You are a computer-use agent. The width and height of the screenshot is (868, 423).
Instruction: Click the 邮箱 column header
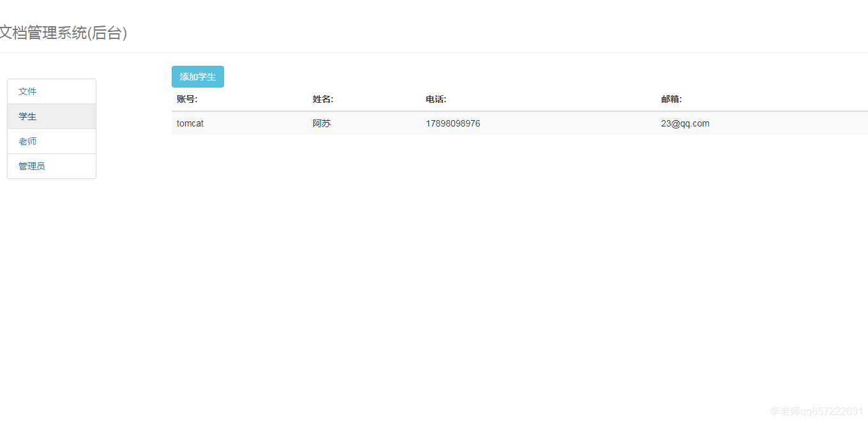click(x=671, y=99)
